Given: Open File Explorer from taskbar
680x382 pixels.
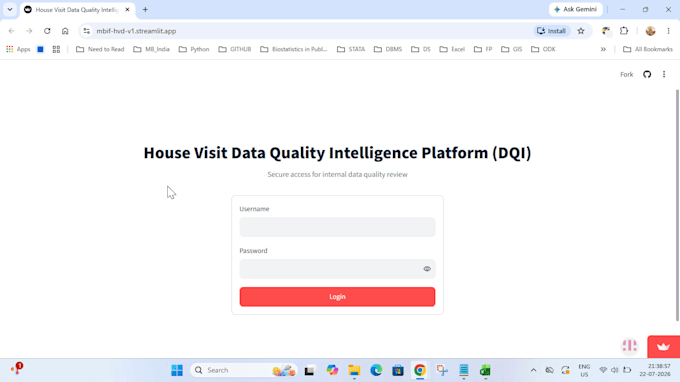Looking at the screenshot, I should click(354, 370).
